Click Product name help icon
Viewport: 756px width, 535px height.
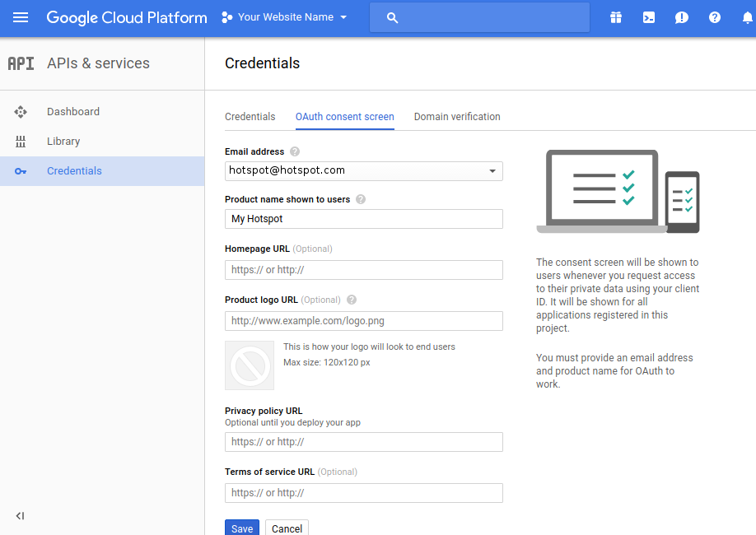coord(361,199)
